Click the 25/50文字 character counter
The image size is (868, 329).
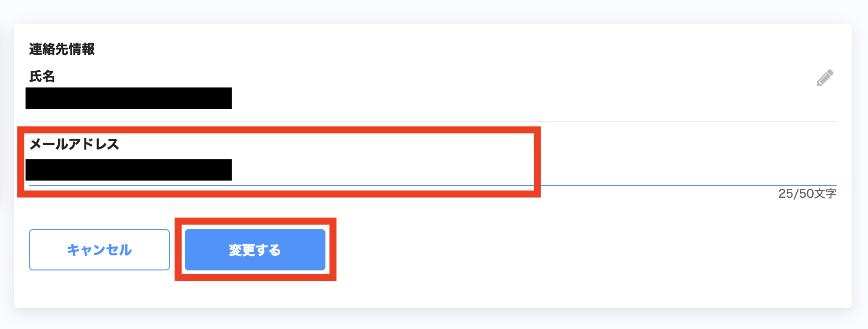[807, 194]
